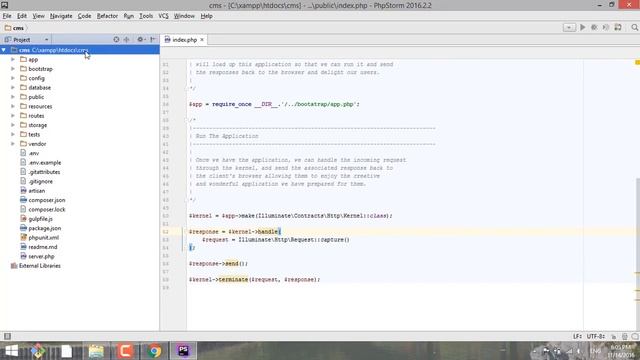The width and height of the screenshot is (640, 360).
Task: Expand the config folder
Action: [13, 78]
